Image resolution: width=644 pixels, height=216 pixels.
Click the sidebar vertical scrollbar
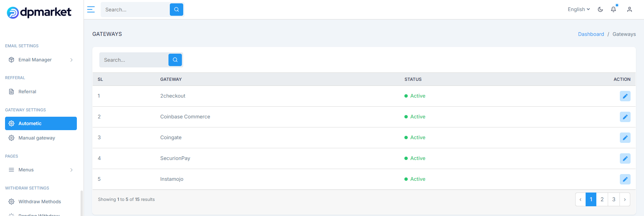click(x=82, y=203)
